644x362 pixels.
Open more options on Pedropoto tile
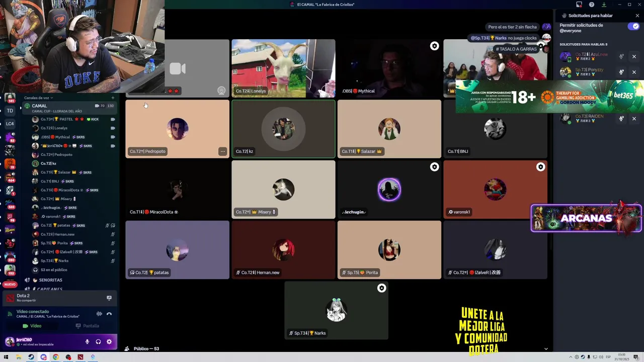[222, 151]
